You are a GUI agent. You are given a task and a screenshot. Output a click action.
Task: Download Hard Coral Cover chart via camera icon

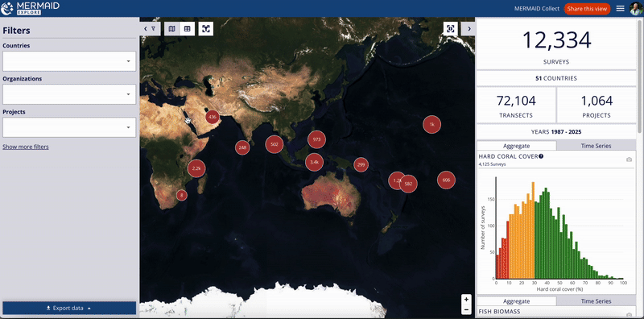click(x=629, y=159)
